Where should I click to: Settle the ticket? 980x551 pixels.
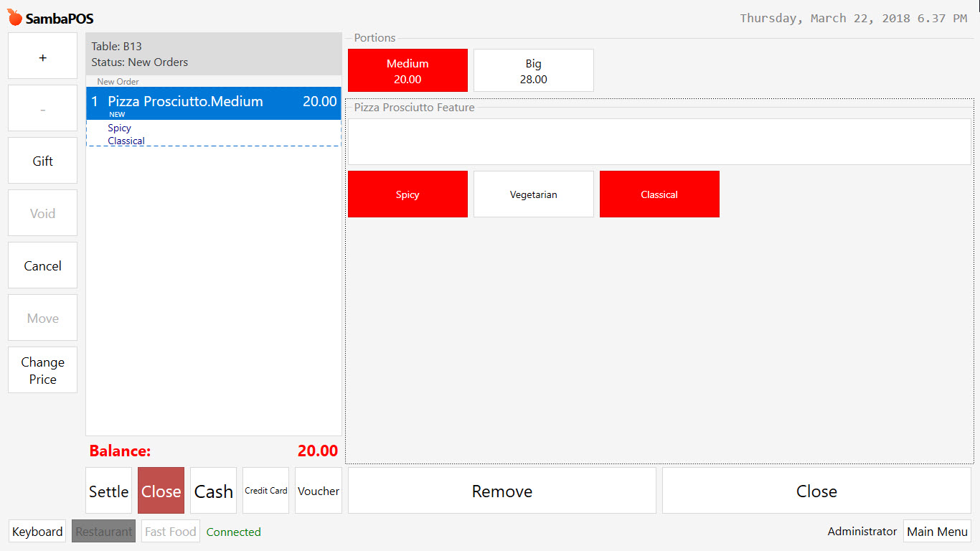(108, 491)
